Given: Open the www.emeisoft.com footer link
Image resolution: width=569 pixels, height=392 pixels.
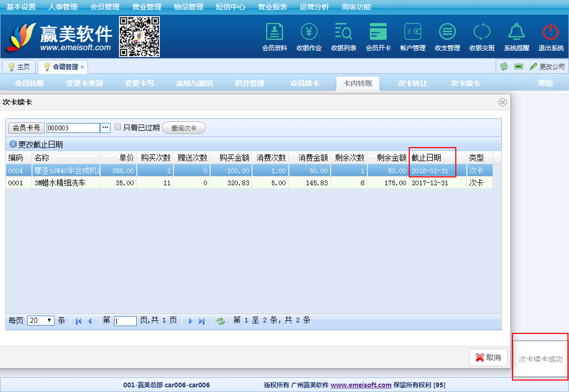Looking at the screenshot, I should pyautogui.click(x=360, y=385).
